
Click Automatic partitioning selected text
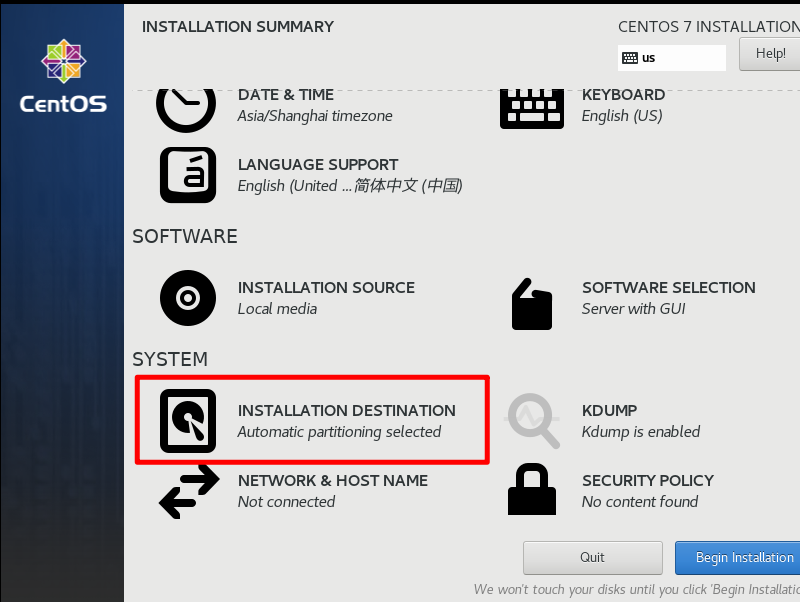click(339, 432)
